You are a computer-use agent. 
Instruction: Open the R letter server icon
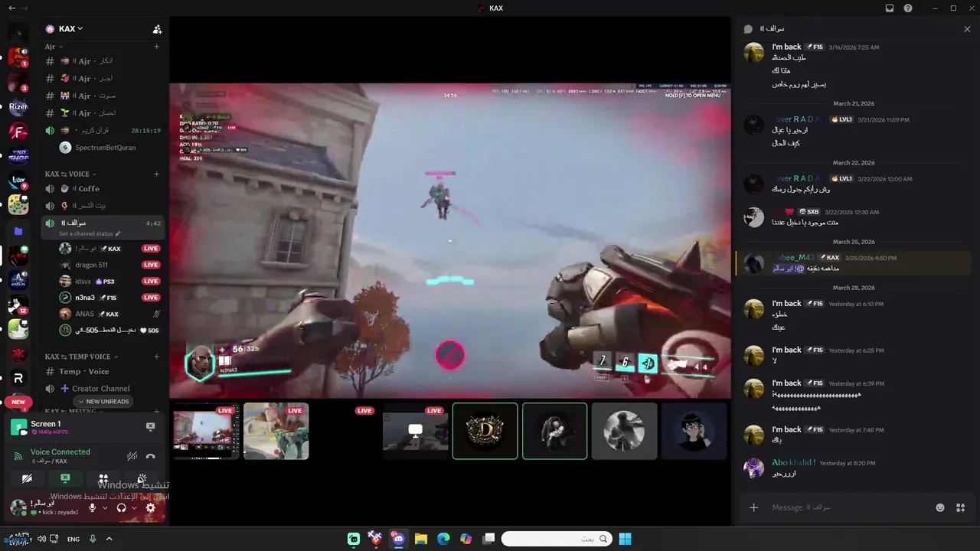click(x=18, y=378)
